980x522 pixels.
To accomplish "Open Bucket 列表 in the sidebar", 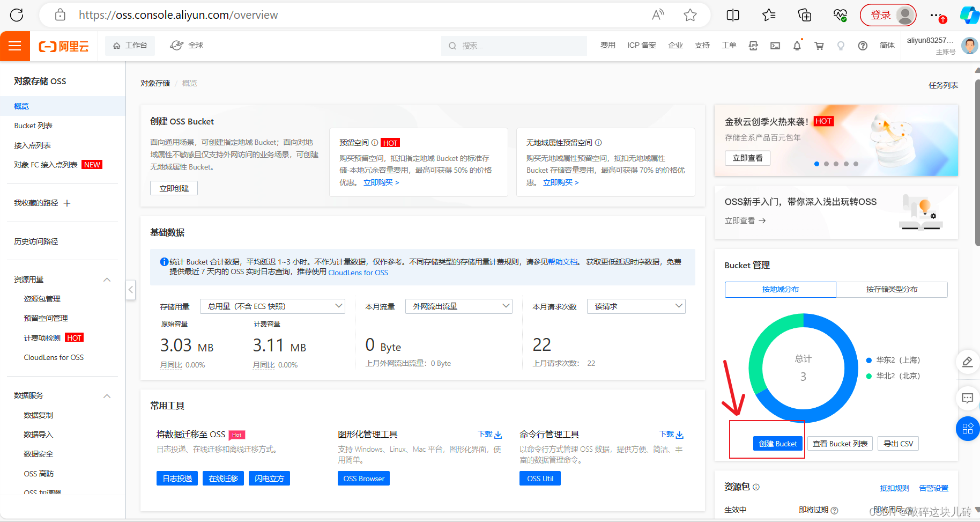I will (x=33, y=126).
